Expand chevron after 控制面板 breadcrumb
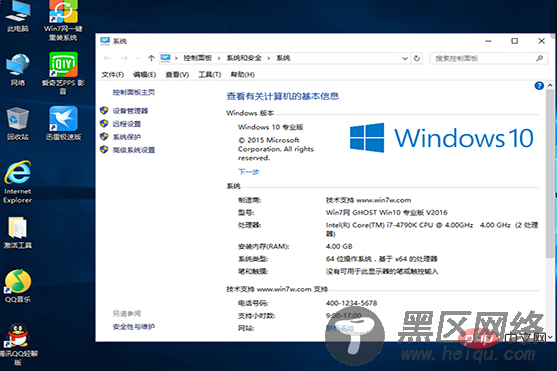 point(219,58)
